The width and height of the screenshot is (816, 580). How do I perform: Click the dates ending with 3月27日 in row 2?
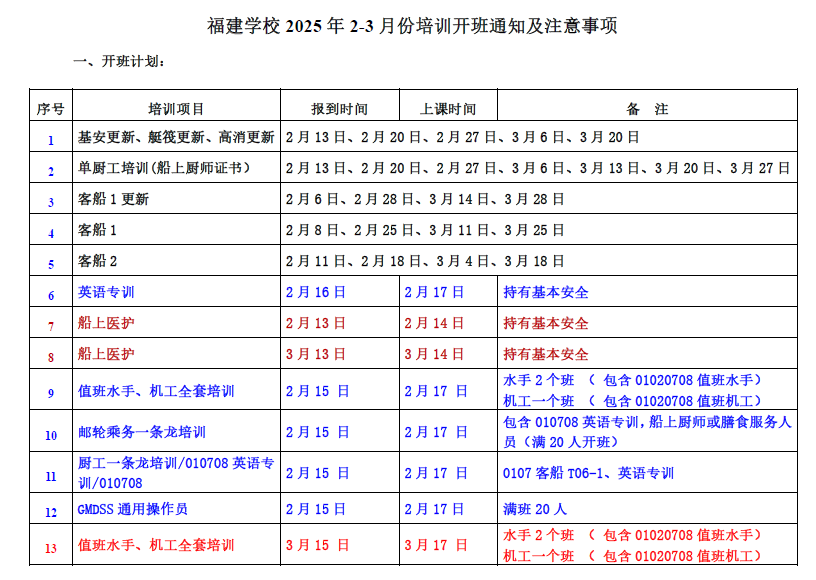(x=538, y=167)
